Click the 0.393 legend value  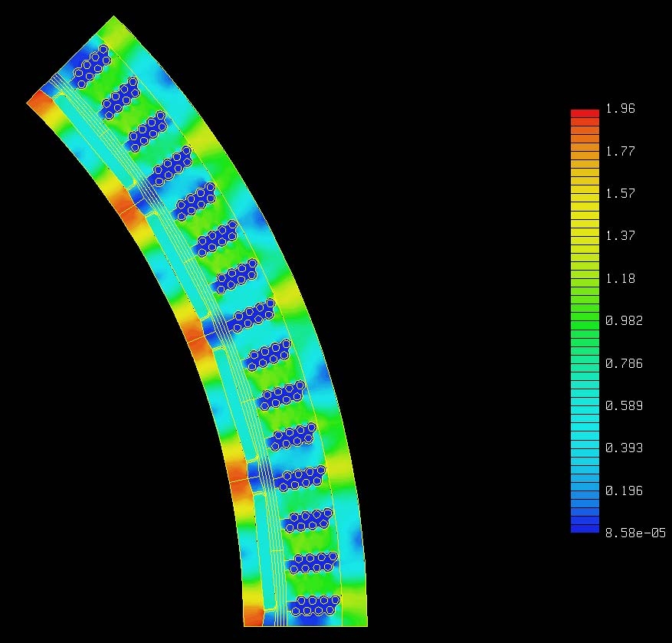coord(623,448)
